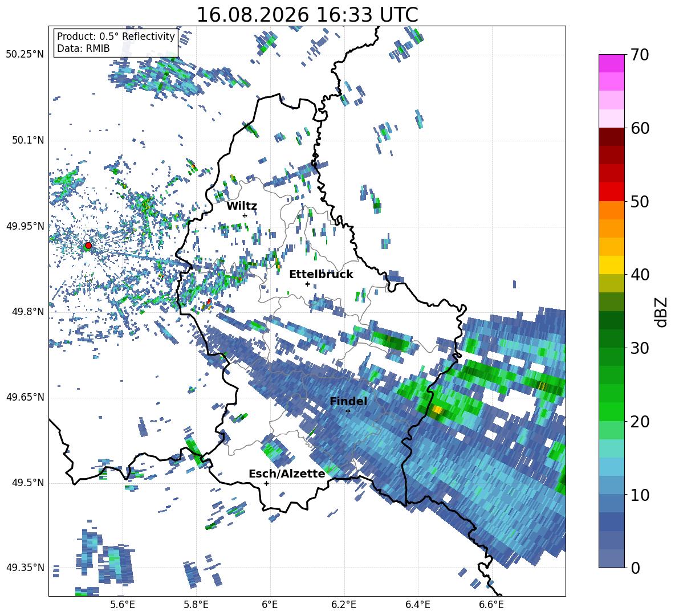Click the Ettelbruck station cross marker

307,284
